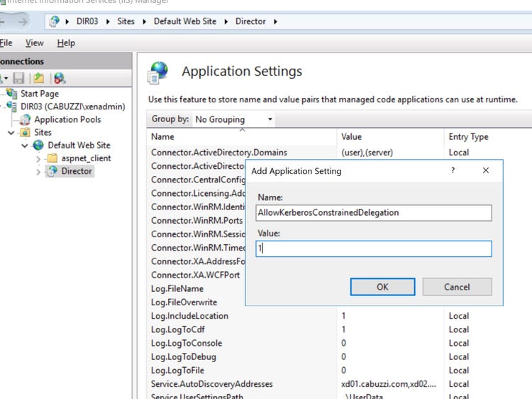Screen dimensions: 532x399
Task: Click value xd01.cabuzzi.com,xd02.... cell
Action: 389,384
